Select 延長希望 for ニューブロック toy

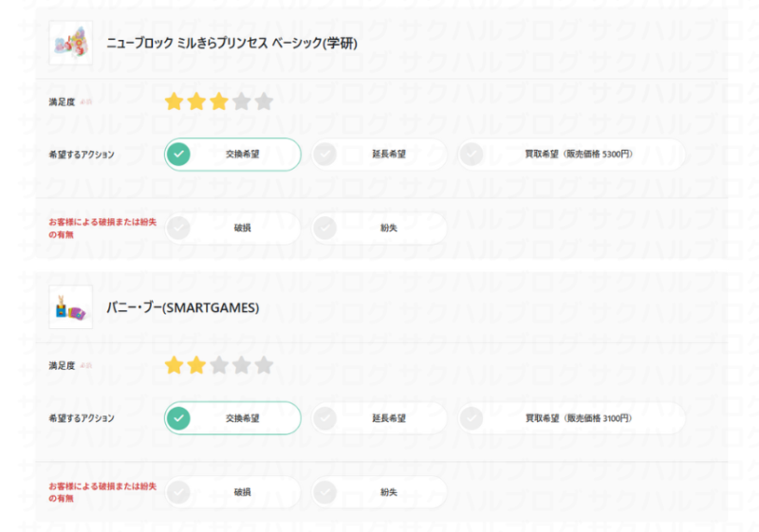[379, 155]
